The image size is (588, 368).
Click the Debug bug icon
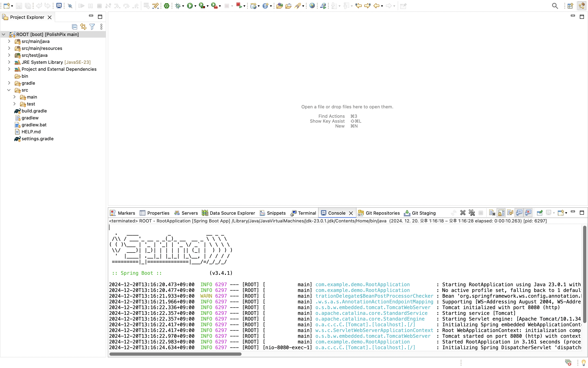coord(178,6)
